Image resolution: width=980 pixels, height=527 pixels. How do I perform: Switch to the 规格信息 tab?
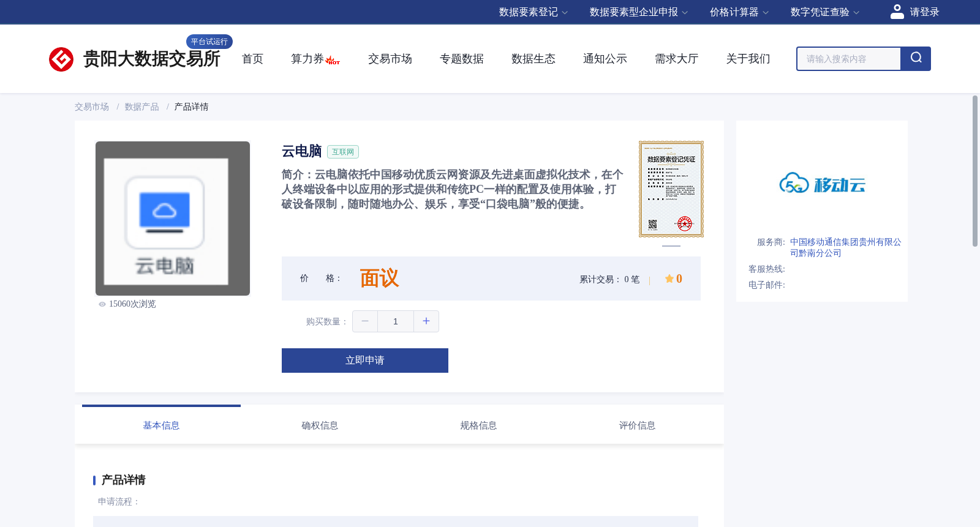pyautogui.click(x=478, y=425)
